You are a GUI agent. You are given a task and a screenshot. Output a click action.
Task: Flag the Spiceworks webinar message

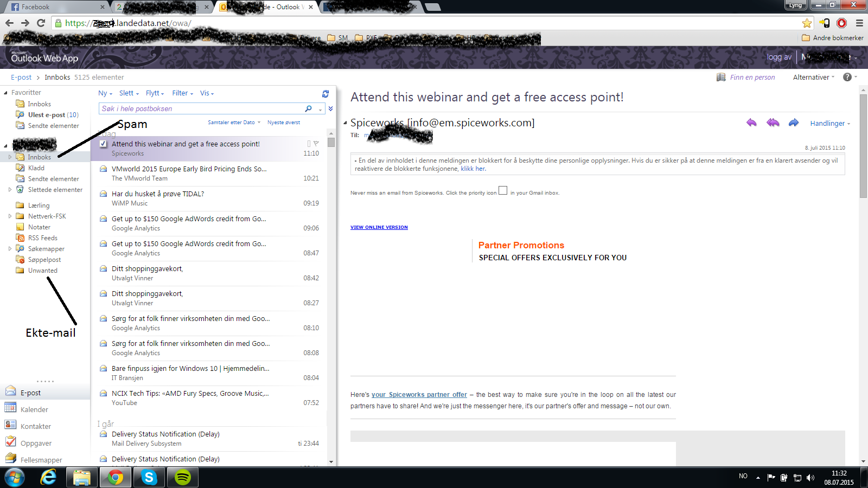coord(316,144)
